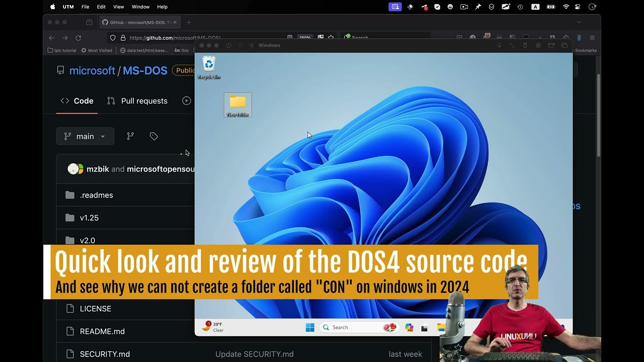The width and height of the screenshot is (644, 362).
Task: Click the forward arrow in the browser
Action: click(65, 38)
